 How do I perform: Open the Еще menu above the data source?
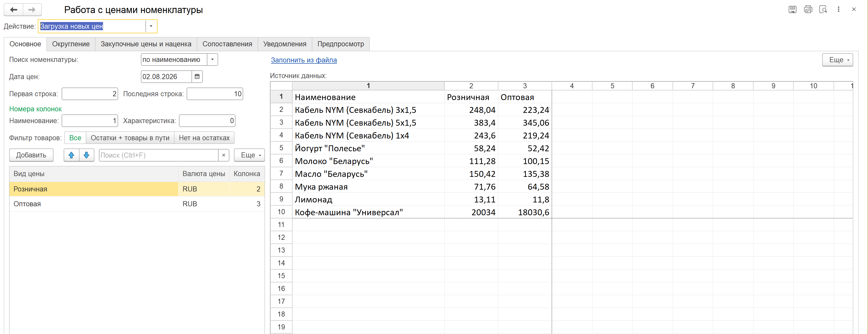click(x=837, y=60)
